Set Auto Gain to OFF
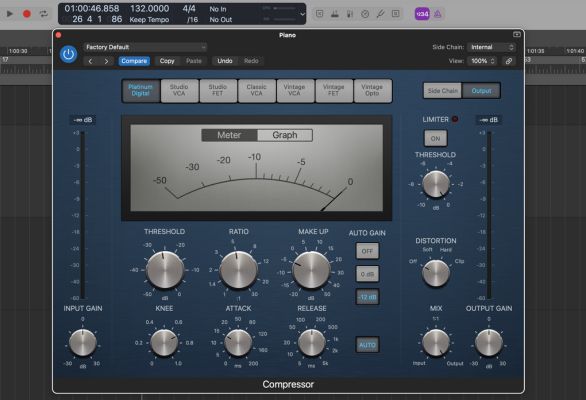The image size is (586, 400). [x=367, y=251]
